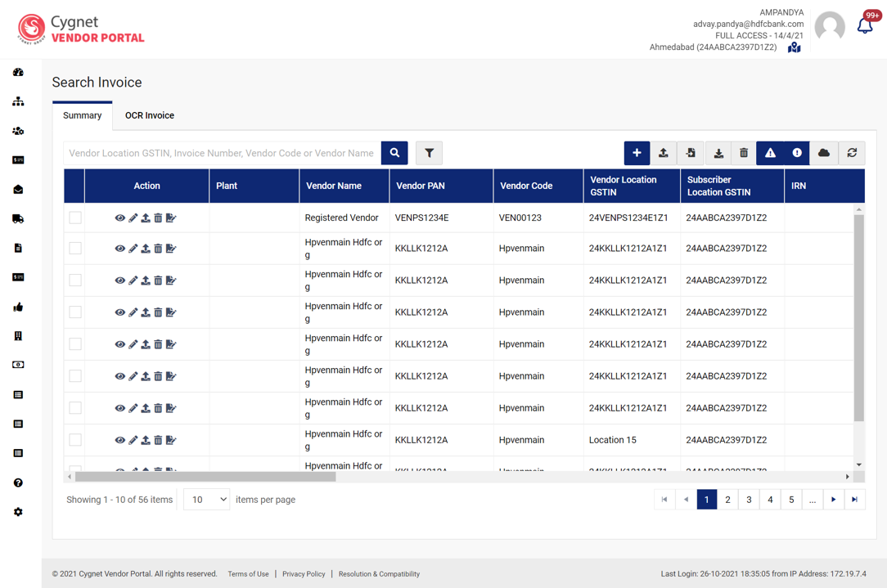Go to page 3 in pagination
Viewport: 887px width, 588px height.
click(749, 499)
